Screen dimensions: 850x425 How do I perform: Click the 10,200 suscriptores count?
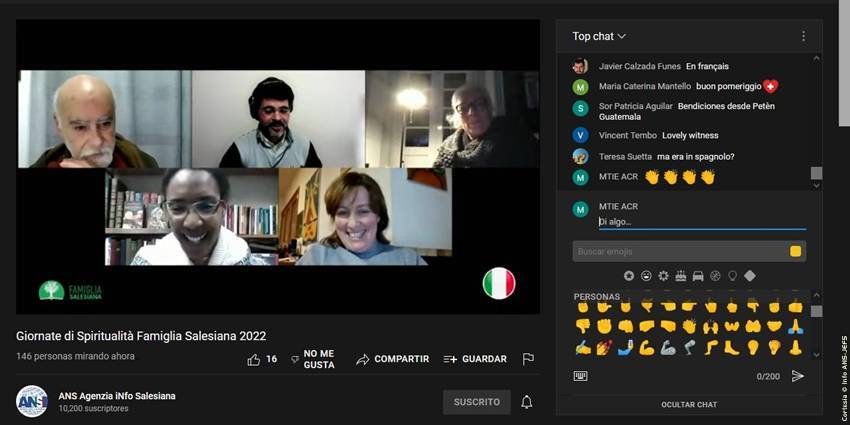click(x=93, y=409)
